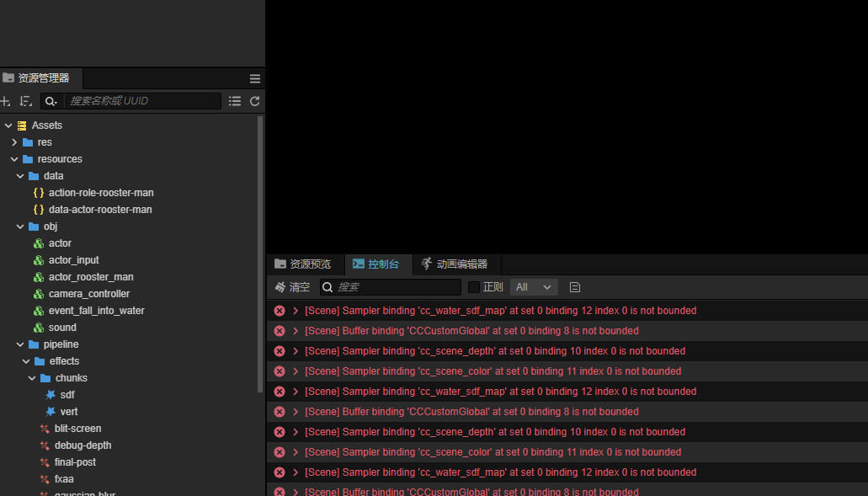Enable the 正则 regex checkbox

point(474,287)
